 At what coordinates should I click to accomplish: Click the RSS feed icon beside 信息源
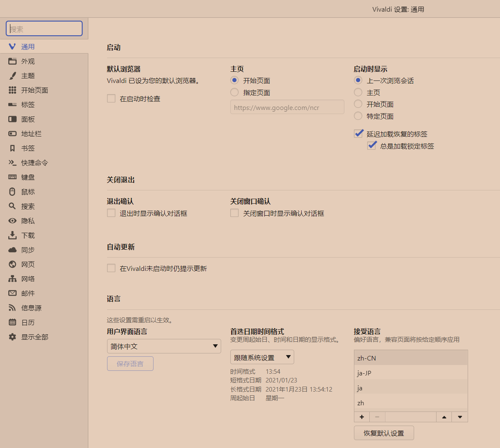pyautogui.click(x=12, y=308)
